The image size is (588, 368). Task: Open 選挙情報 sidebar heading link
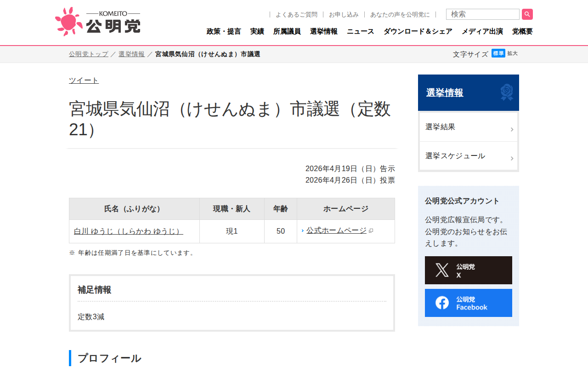(445, 92)
